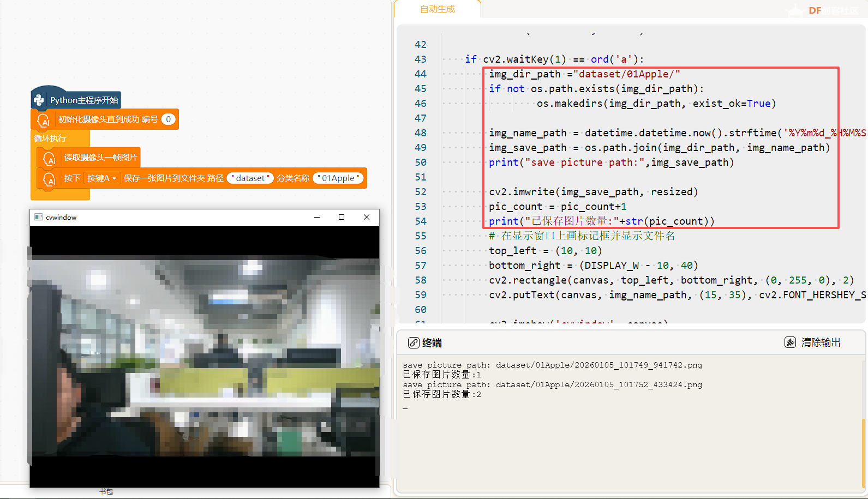Image resolution: width=868 pixels, height=499 pixels.
Task: Click the terminal icon beside 终端
Action: 414,342
